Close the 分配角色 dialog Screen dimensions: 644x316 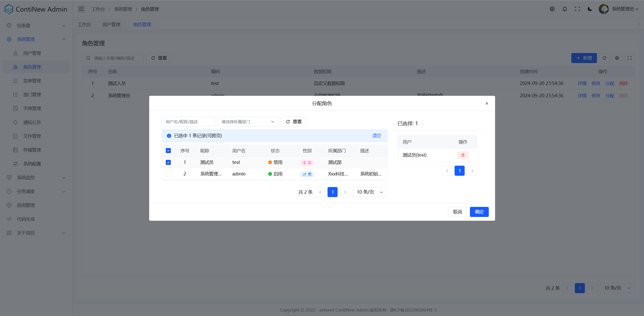(x=487, y=103)
